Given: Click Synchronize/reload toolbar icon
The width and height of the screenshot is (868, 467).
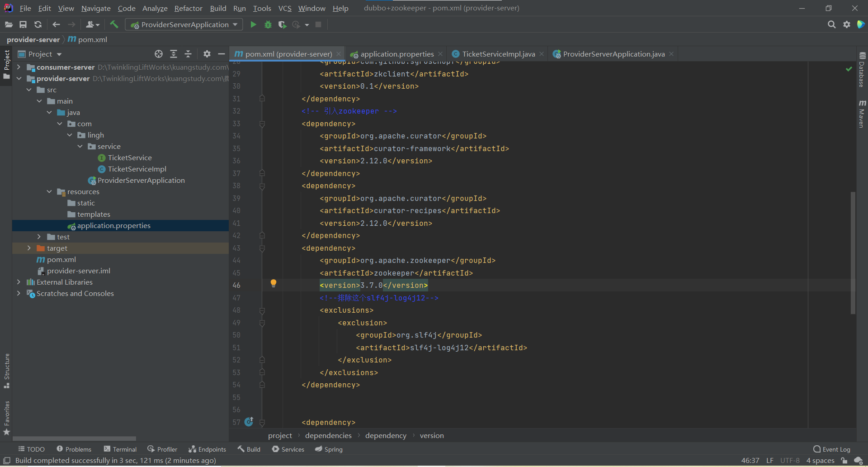Looking at the screenshot, I should pyautogui.click(x=38, y=24).
